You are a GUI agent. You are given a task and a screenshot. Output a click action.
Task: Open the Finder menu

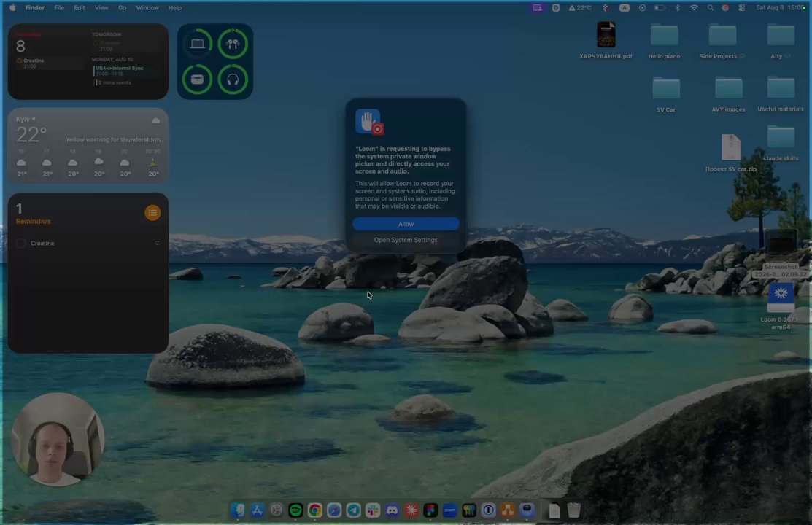(35, 8)
